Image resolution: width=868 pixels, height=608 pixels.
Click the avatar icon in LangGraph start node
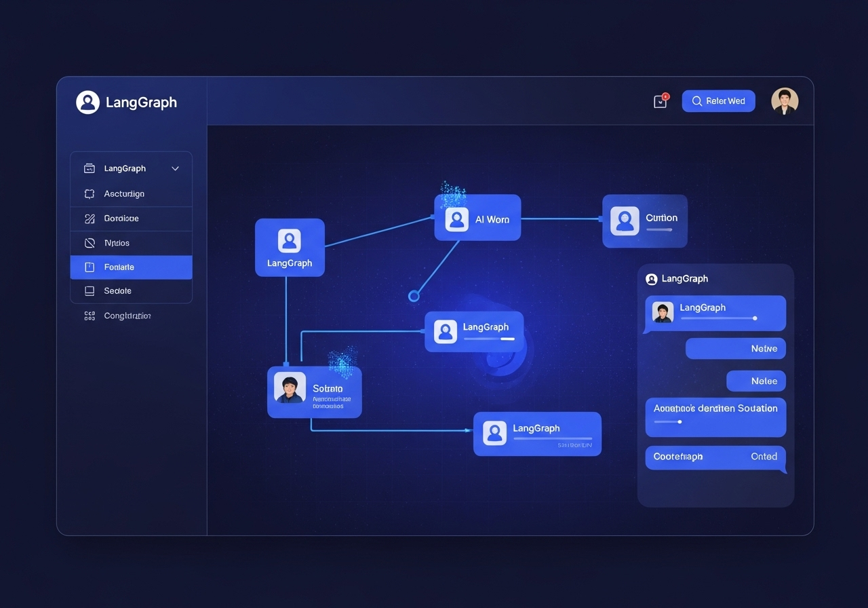[290, 240]
